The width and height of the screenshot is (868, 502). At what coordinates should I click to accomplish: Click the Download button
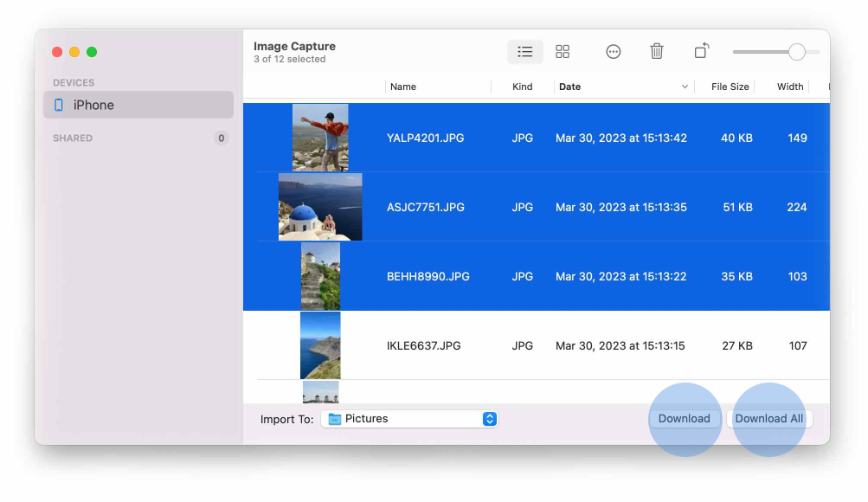coord(684,418)
